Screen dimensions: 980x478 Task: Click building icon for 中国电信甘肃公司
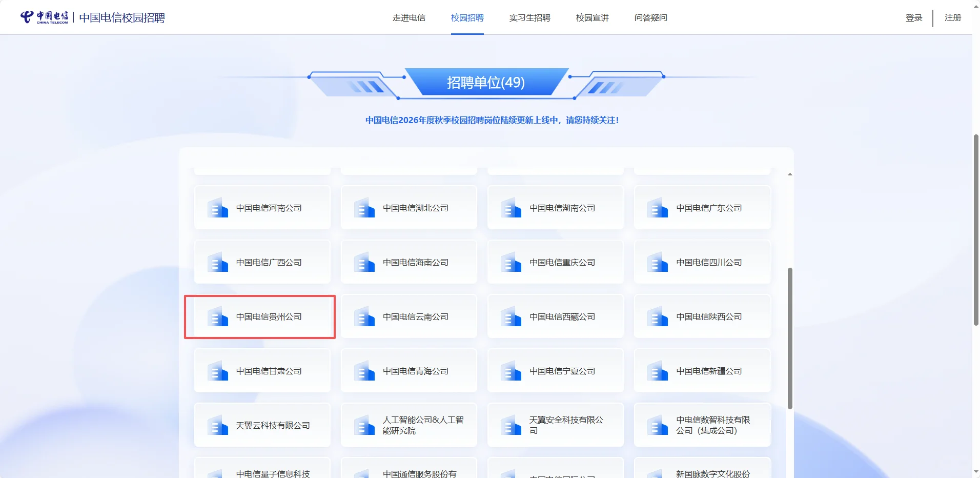click(x=218, y=371)
